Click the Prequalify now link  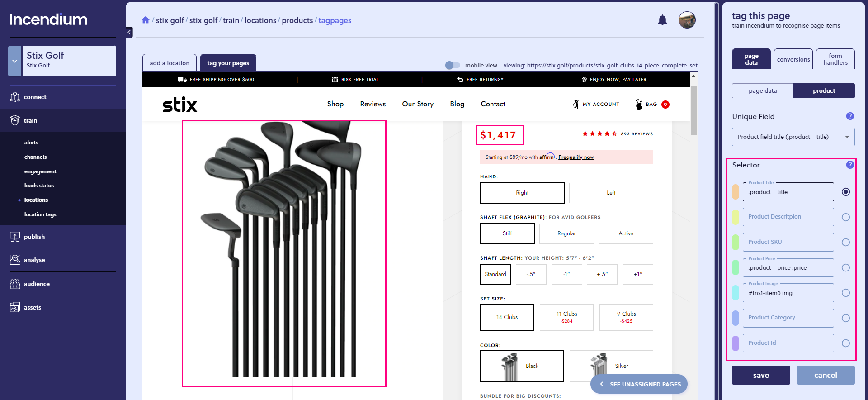(576, 157)
